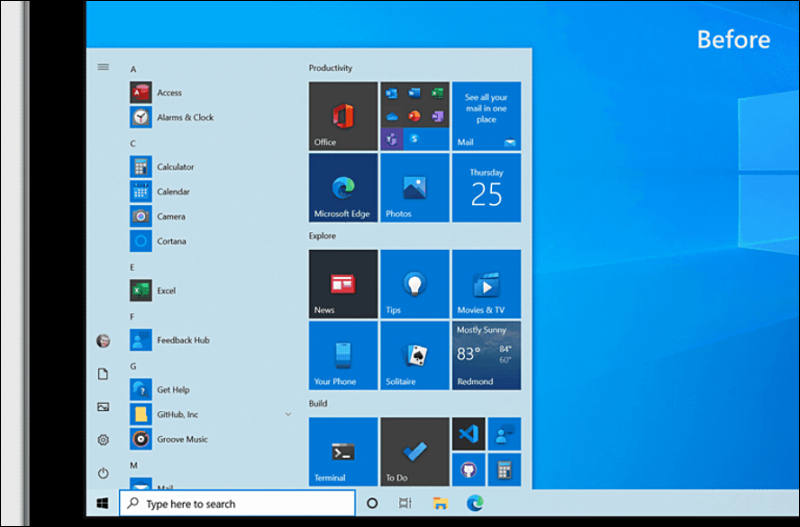800x527 pixels.
Task: Open the small Feedback Hub tile
Action: pyautogui.click(x=504, y=434)
